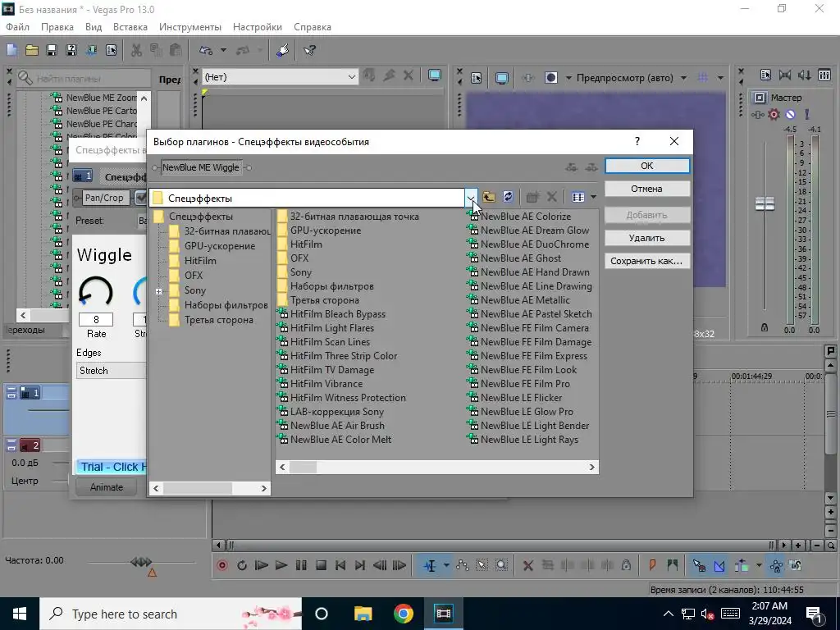Open the Файл menu
The image size is (840, 630).
point(18,27)
